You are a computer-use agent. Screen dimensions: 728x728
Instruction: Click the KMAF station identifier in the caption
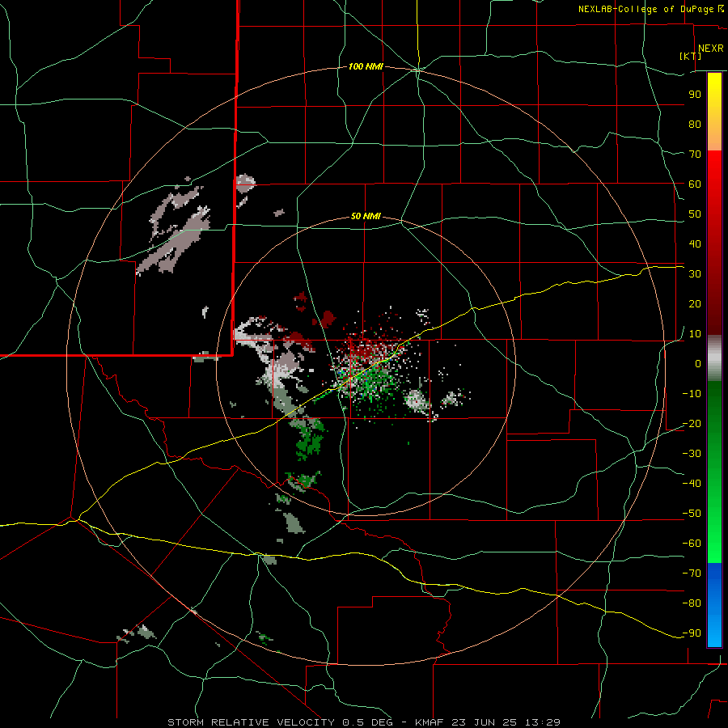click(430, 722)
